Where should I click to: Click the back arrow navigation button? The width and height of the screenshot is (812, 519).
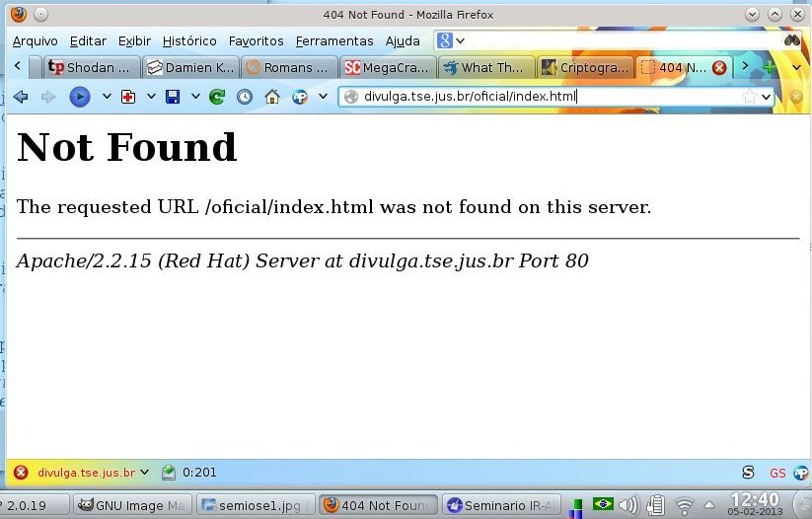point(20,97)
